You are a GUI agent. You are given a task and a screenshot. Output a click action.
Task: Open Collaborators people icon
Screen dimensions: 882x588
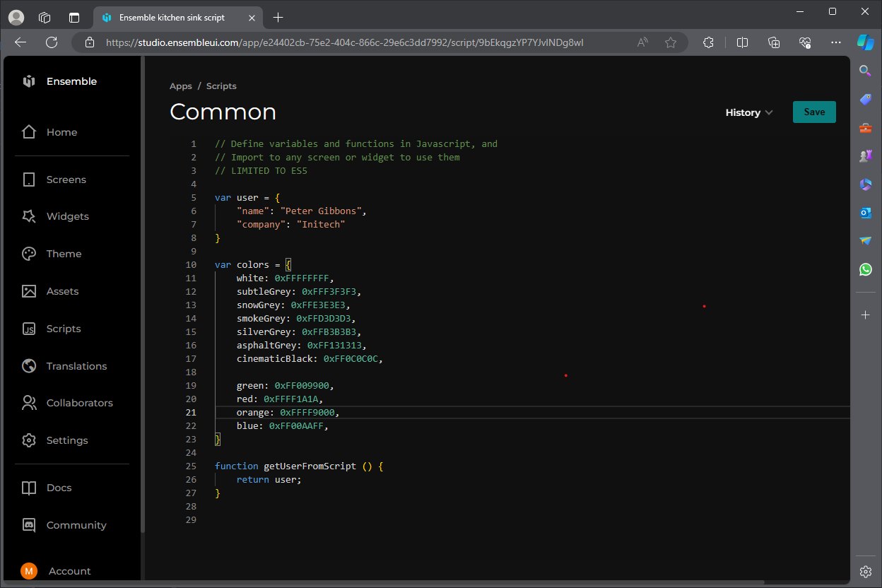tap(29, 403)
